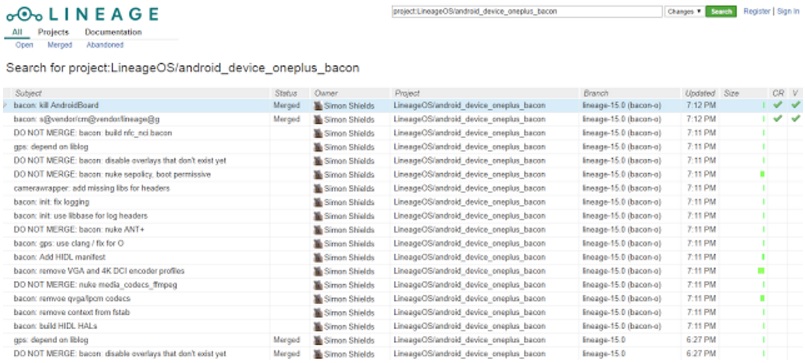Click large green size bar for VGA profiles row

(x=761, y=271)
